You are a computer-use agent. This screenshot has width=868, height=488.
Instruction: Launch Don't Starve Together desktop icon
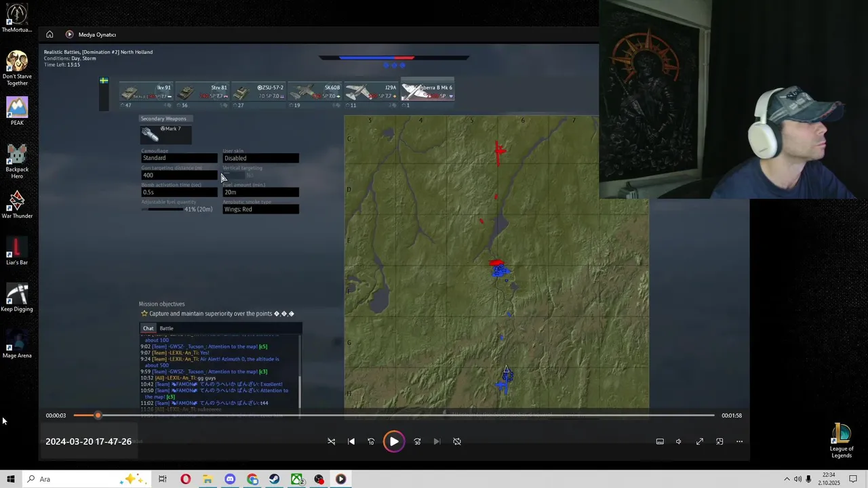pyautogui.click(x=17, y=68)
